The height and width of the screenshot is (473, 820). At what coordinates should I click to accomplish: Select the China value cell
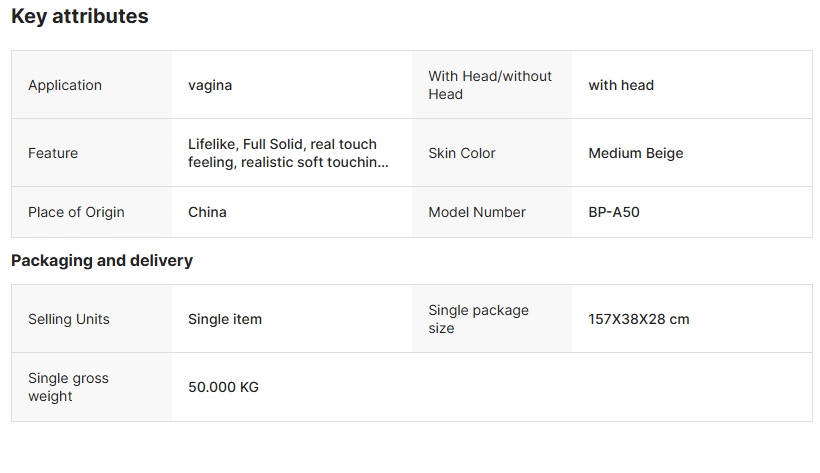tap(207, 212)
